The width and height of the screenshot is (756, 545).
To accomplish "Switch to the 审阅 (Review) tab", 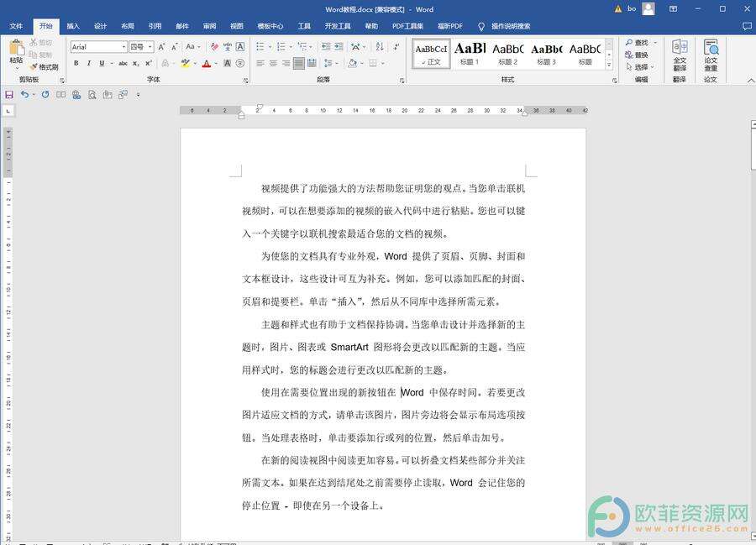I will [x=209, y=26].
